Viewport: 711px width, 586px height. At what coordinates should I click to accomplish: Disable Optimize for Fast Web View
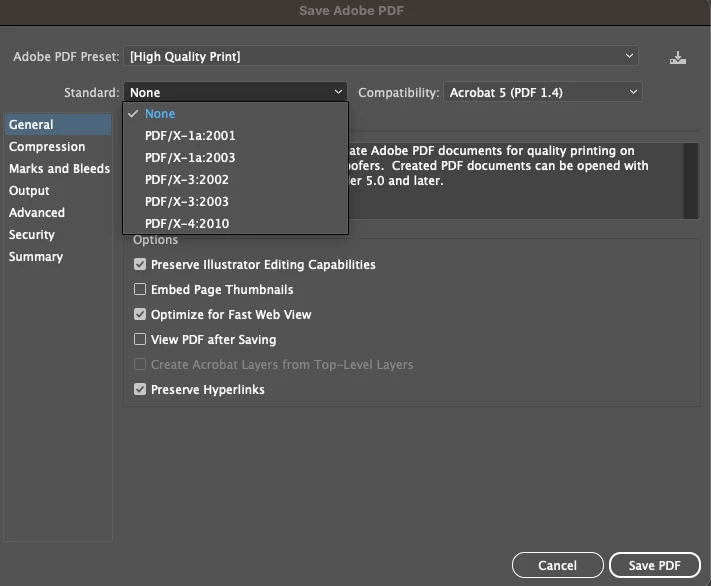coord(140,314)
